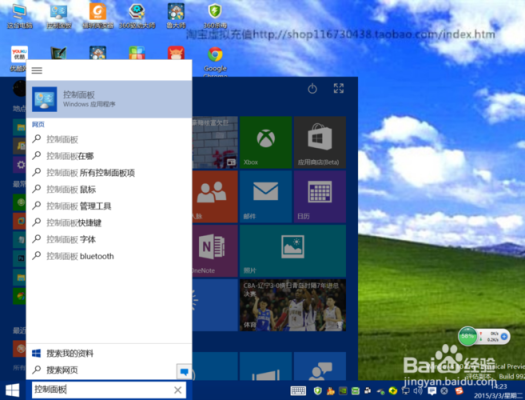Select suggestion 控制面板 bluetooth

[x=80, y=256]
